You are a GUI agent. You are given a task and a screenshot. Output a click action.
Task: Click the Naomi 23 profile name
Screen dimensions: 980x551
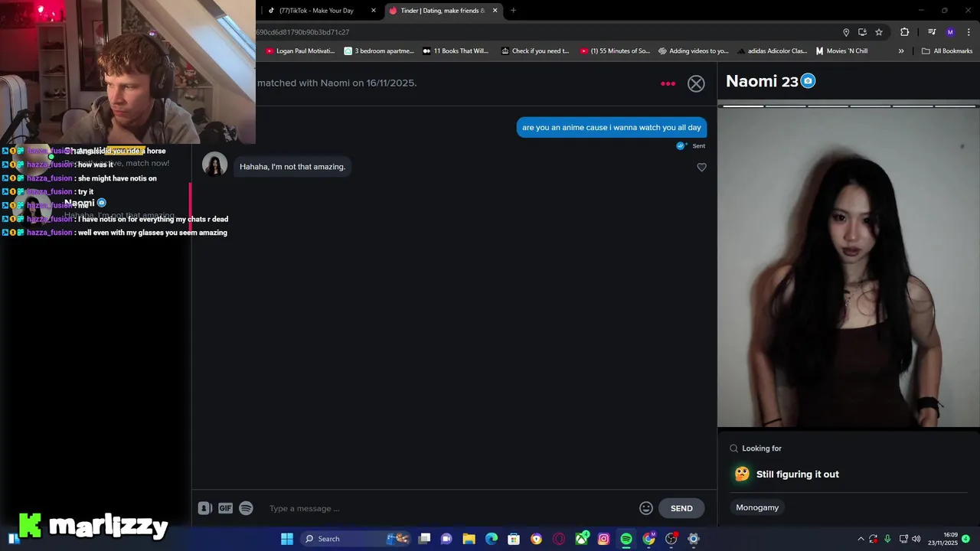[762, 81]
